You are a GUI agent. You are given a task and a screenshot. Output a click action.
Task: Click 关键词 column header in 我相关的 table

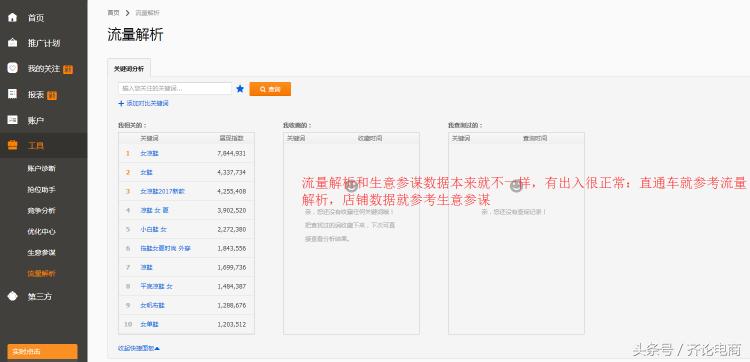149,138
